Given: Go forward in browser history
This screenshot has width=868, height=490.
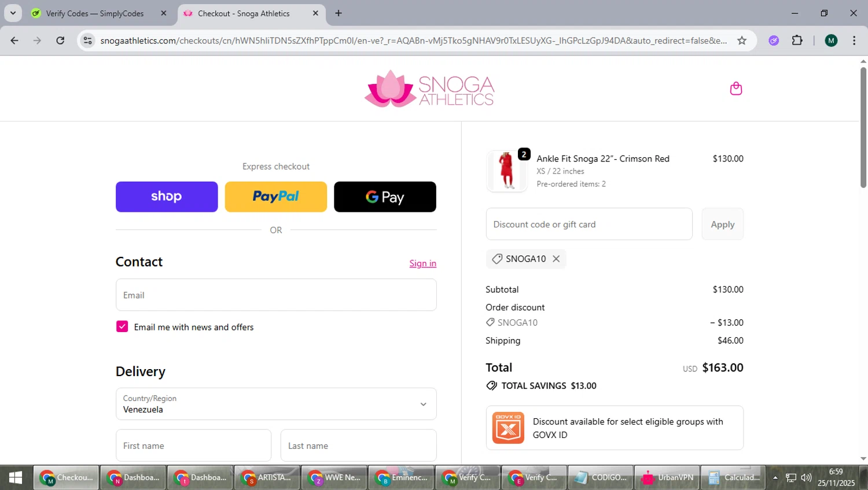Looking at the screenshot, I should pos(37,40).
